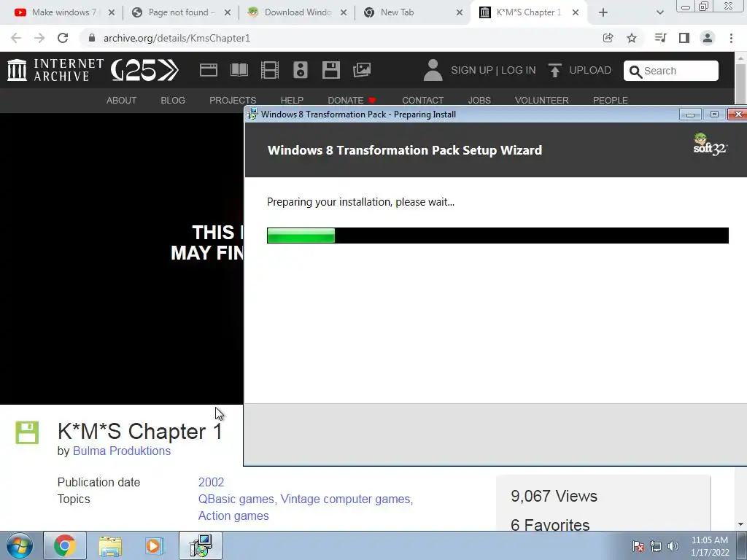Click the user silhouette icon
This screenshot has height=560, width=747.
[433, 70]
